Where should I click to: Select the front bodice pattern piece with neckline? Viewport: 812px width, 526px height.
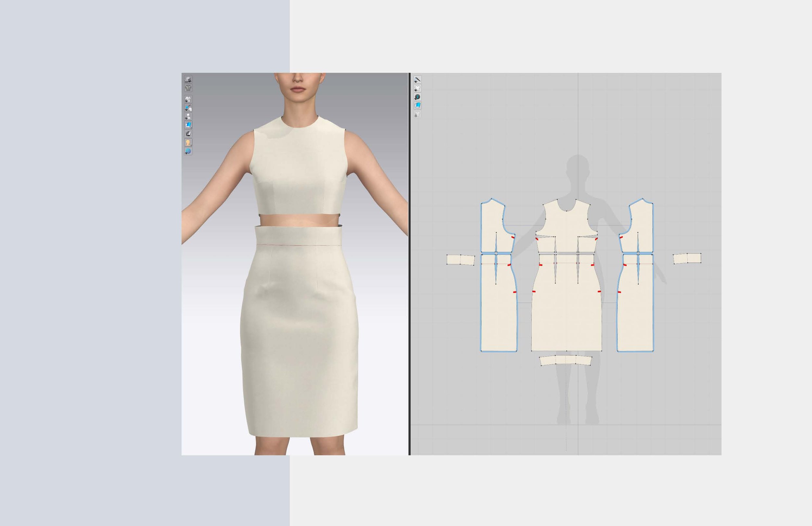[x=566, y=225]
